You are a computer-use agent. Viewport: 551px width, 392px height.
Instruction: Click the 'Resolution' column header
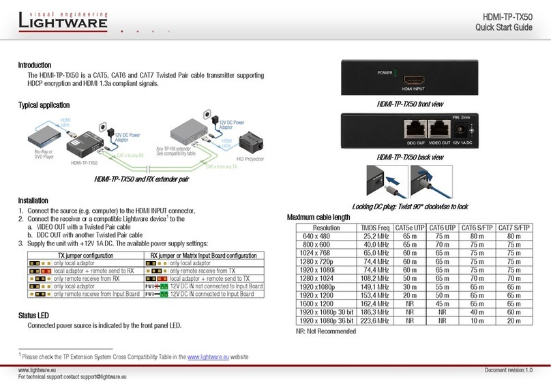(x=326, y=228)
